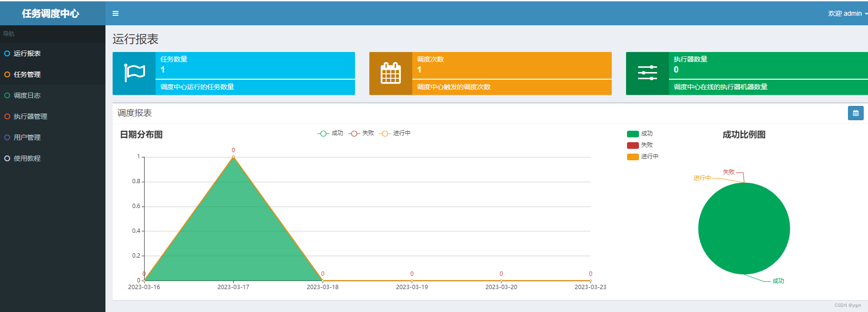The height and width of the screenshot is (312, 868).
Task: Click the 任务调度中心 logo title
Action: 51,13
